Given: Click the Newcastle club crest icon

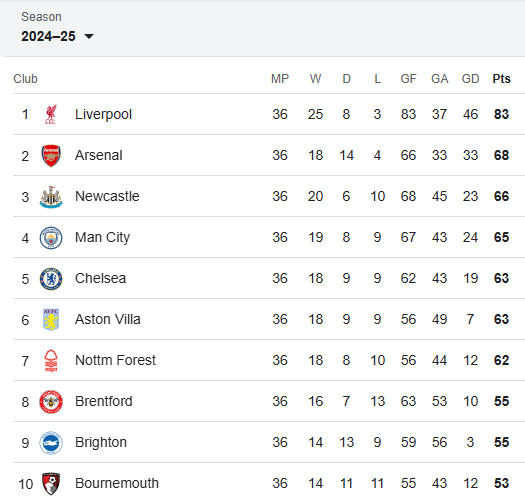Looking at the screenshot, I should point(51,197).
